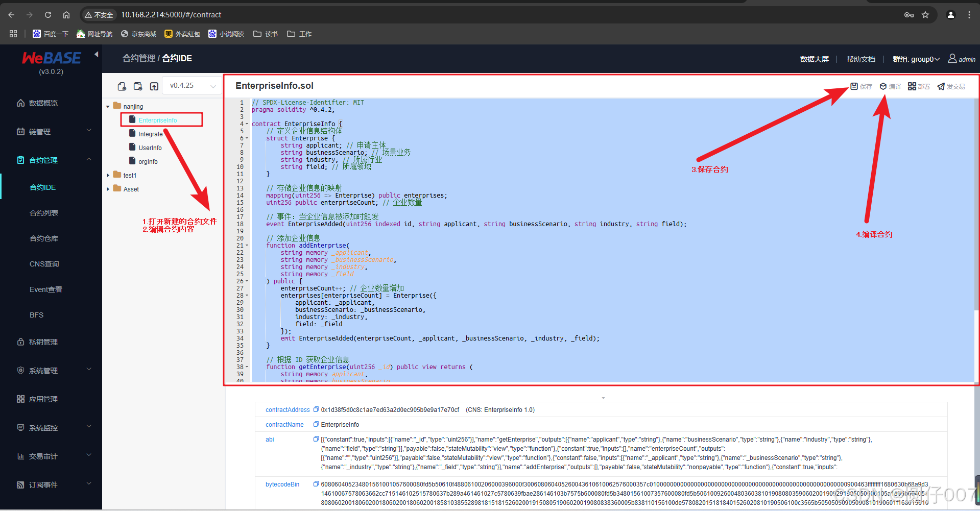The image size is (980, 511).
Task: Compile the contract with 编译
Action: pos(890,86)
